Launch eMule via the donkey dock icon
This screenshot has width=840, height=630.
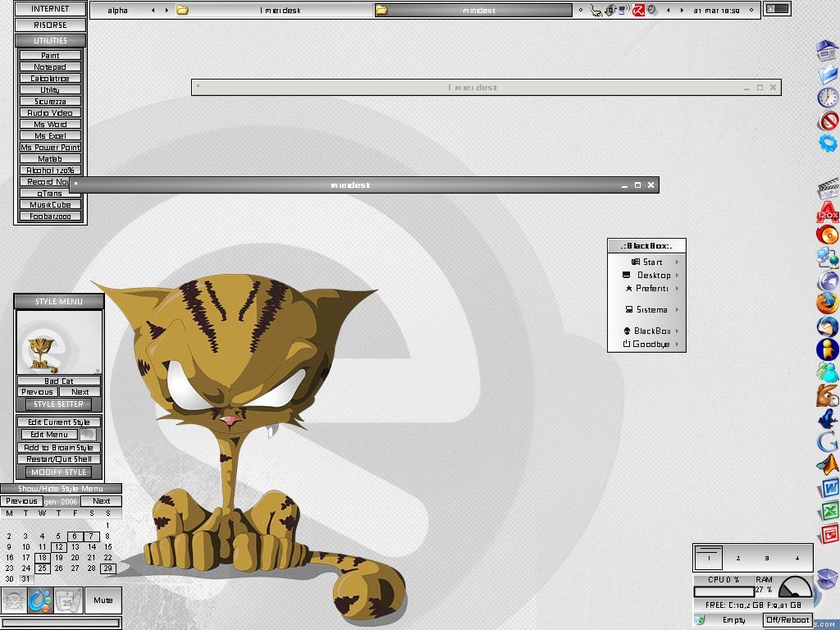click(828, 395)
